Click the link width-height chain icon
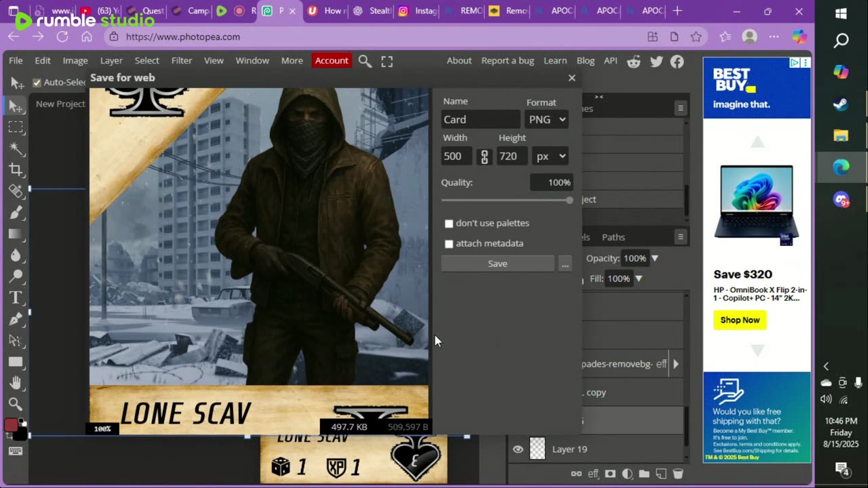This screenshot has height=488, width=868. (x=484, y=157)
